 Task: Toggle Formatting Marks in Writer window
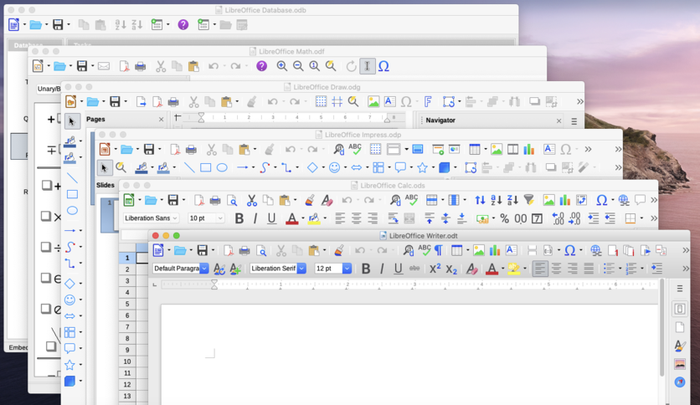coord(438,251)
